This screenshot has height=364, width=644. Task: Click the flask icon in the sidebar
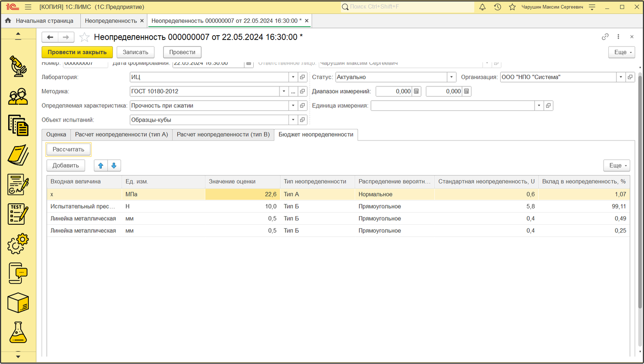pyautogui.click(x=18, y=332)
